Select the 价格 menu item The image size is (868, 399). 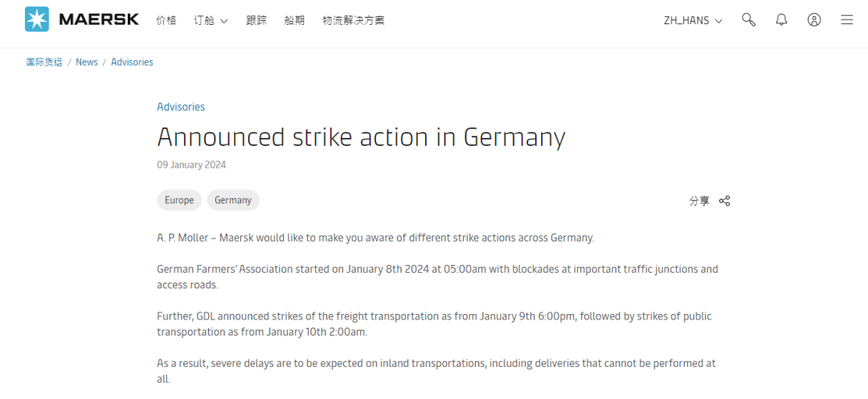coord(166,20)
